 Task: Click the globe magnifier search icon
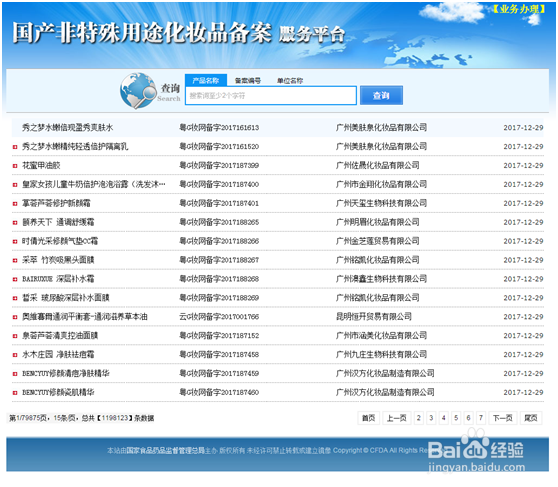[139, 90]
